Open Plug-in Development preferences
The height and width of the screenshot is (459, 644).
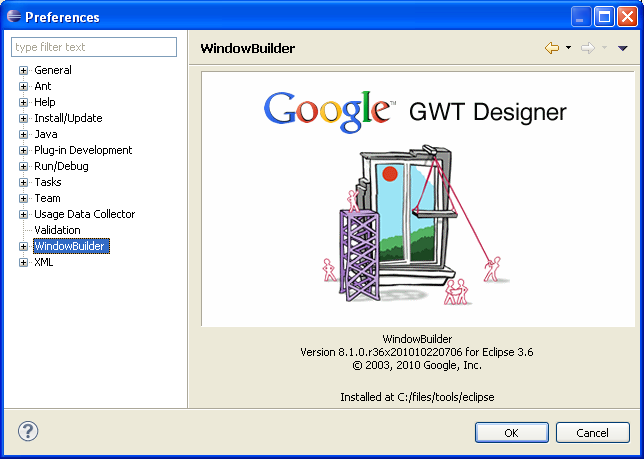tap(83, 150)
